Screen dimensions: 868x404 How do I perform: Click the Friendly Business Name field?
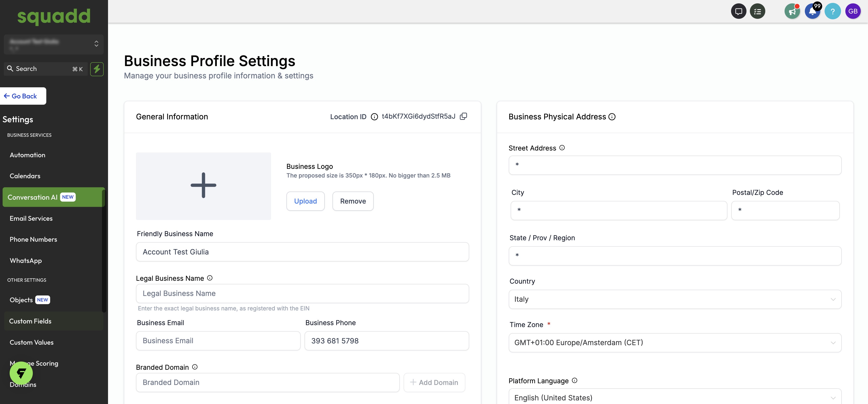(x=302, y=252)
